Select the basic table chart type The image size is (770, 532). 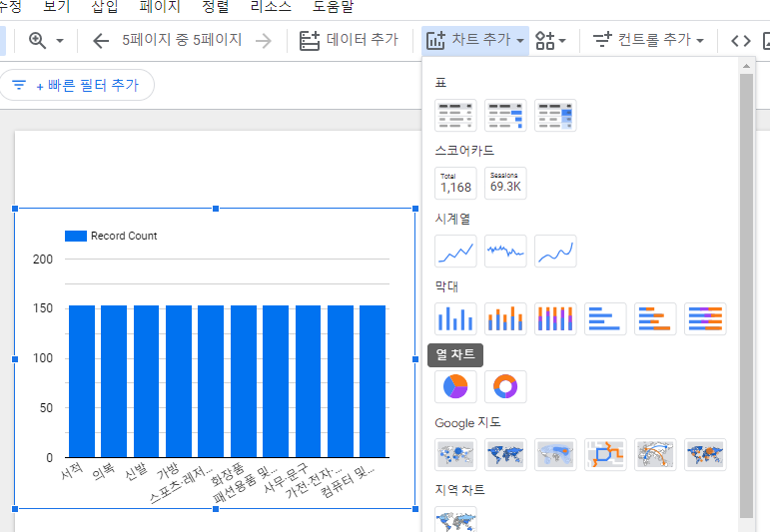click(x=455, y=116)
